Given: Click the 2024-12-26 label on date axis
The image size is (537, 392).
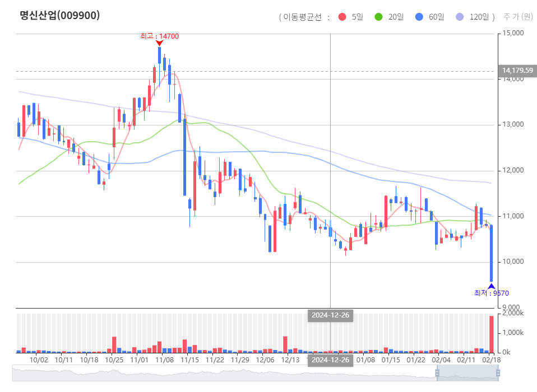Looking at the screenshot, I should 331,360.
